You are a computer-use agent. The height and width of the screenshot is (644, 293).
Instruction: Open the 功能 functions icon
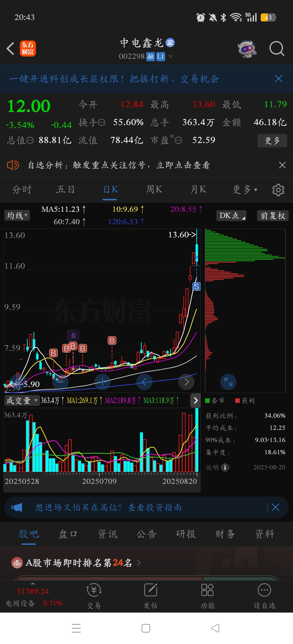(x=207, y=596)
